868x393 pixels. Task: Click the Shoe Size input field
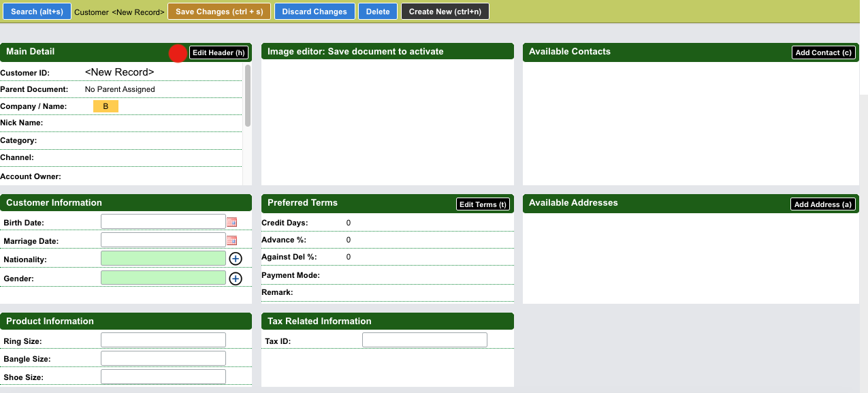163,376
